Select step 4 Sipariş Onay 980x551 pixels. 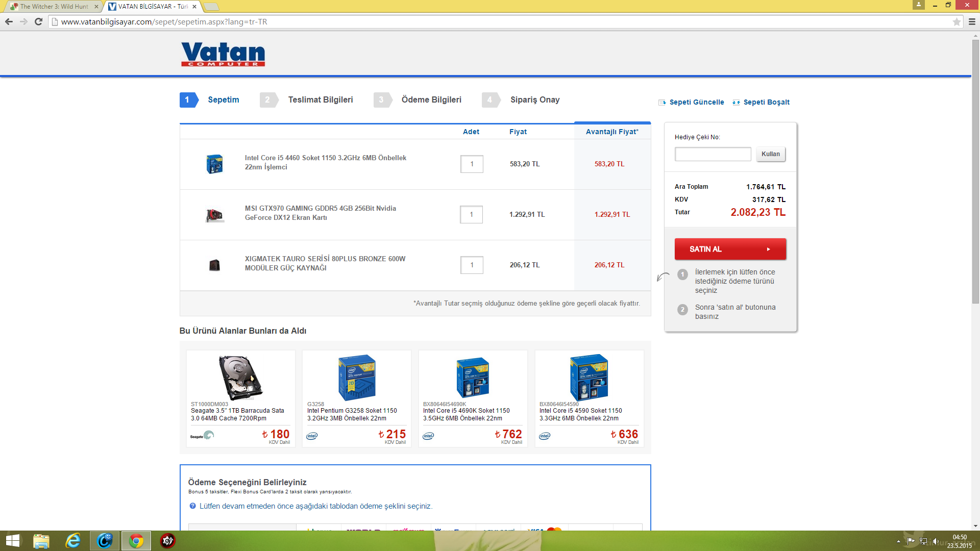click(x=521, y=100)
